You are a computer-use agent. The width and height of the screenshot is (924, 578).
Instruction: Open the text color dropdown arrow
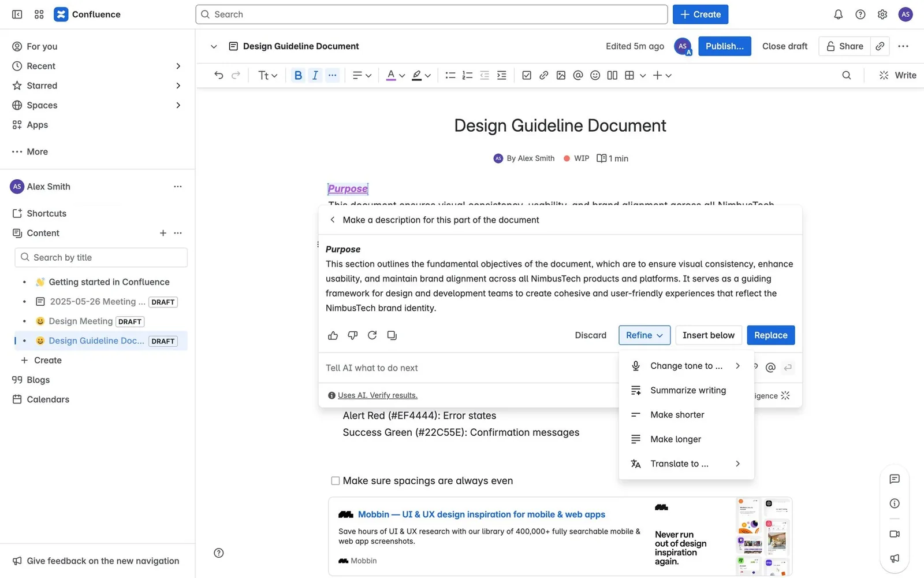(402, 76)
